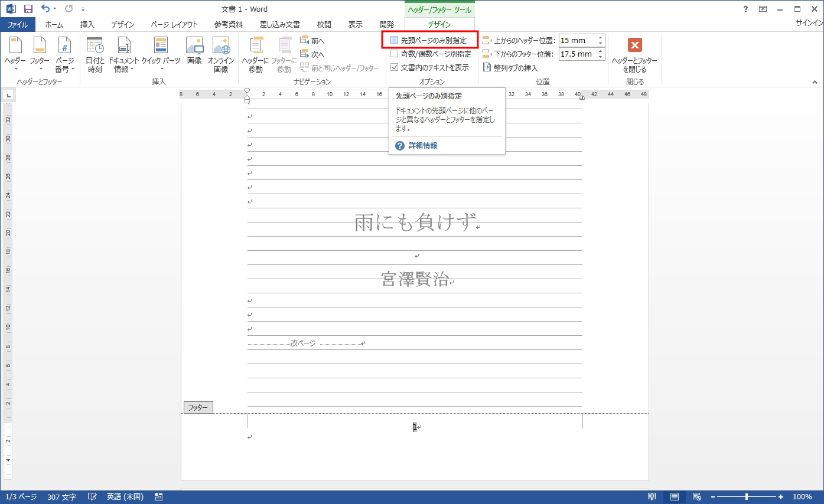Switch to the 差し込み文書 (Mailings) tab
This screenshot has height=504, width=824.
click(280, 24)
